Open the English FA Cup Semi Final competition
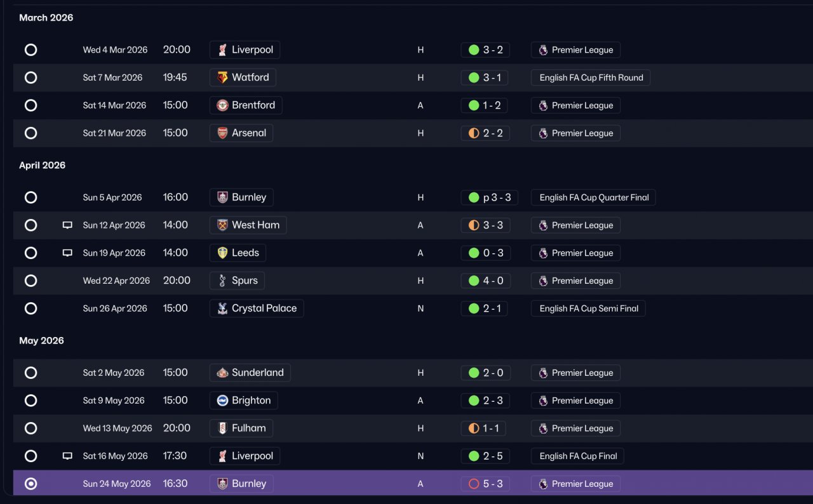813x504 pixels. click(x=588, y=308)
